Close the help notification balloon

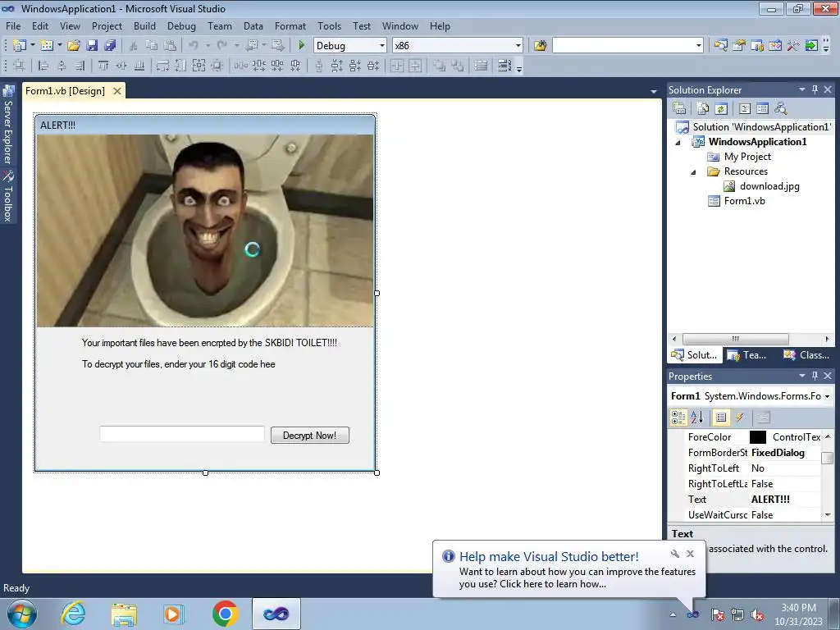pos(690,554)
